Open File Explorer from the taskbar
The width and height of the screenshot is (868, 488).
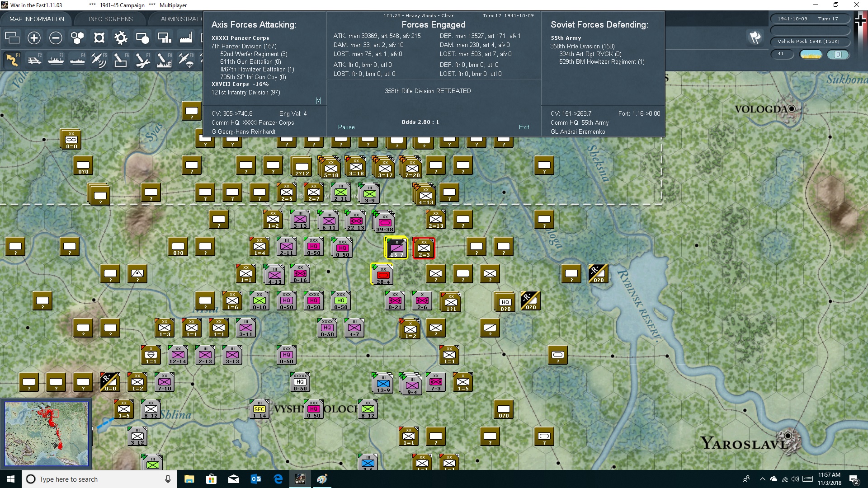click(189, 479)
